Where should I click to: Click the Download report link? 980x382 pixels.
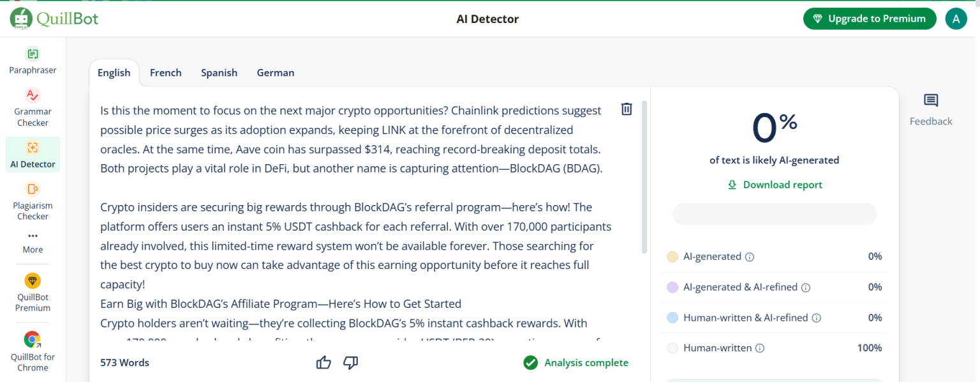(x=775, y=185)
